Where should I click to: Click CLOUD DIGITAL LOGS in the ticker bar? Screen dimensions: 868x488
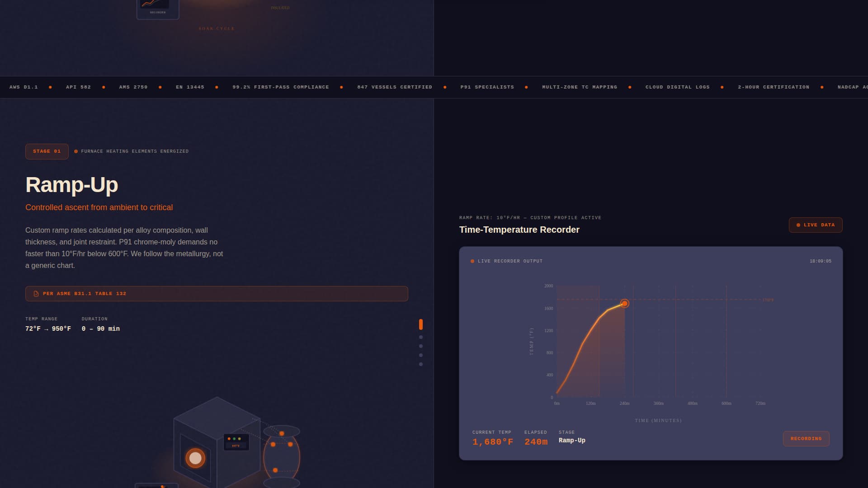coord(677,87)
